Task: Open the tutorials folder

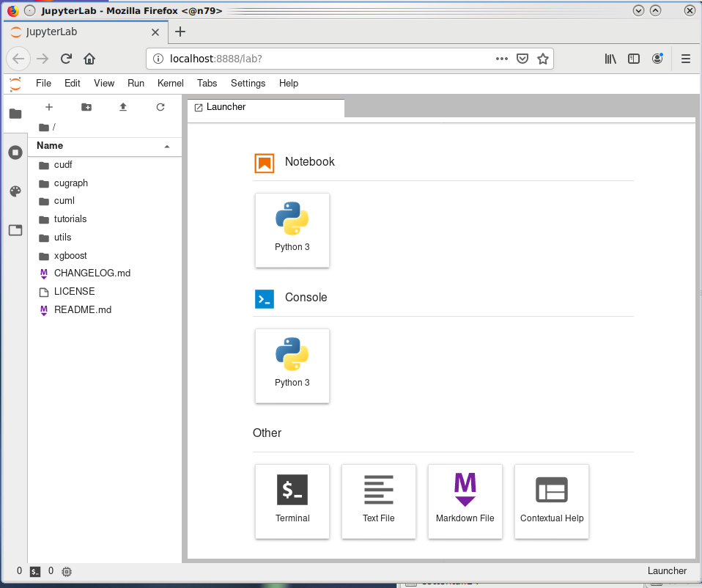Action: tap(105, 219)
